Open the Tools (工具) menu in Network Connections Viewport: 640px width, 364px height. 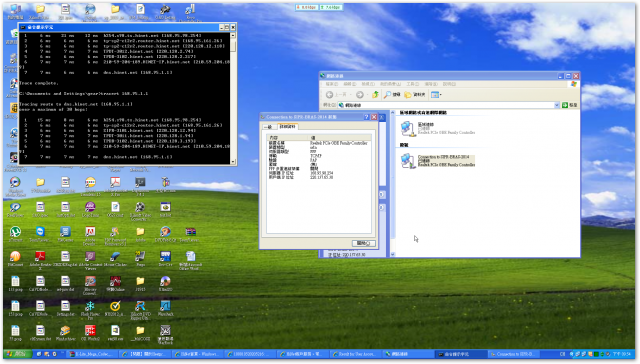tap(412, 84)
